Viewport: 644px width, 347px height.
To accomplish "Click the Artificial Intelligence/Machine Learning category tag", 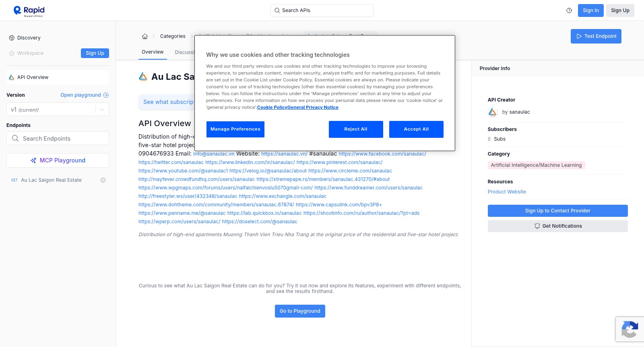I will [x=536, y=165].
